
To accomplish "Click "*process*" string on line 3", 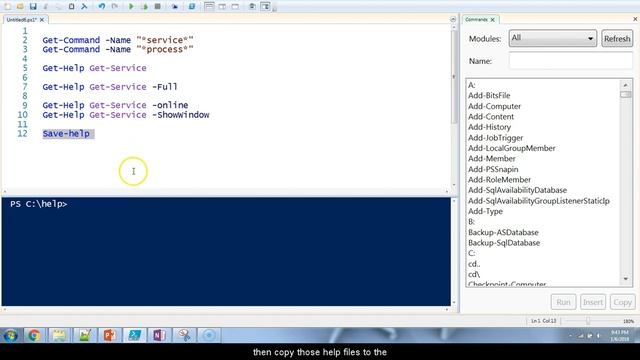I will coord(165,49).
